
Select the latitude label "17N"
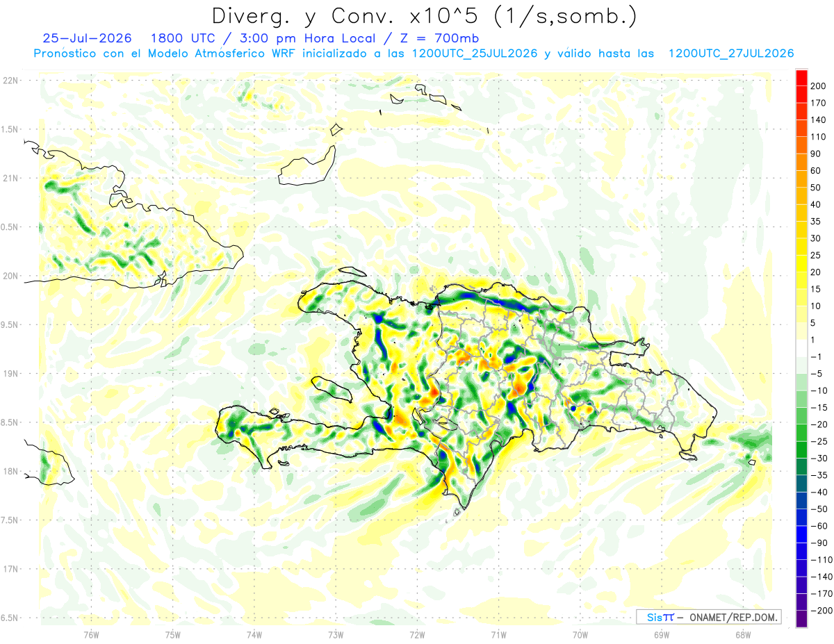tap(10, 569)
